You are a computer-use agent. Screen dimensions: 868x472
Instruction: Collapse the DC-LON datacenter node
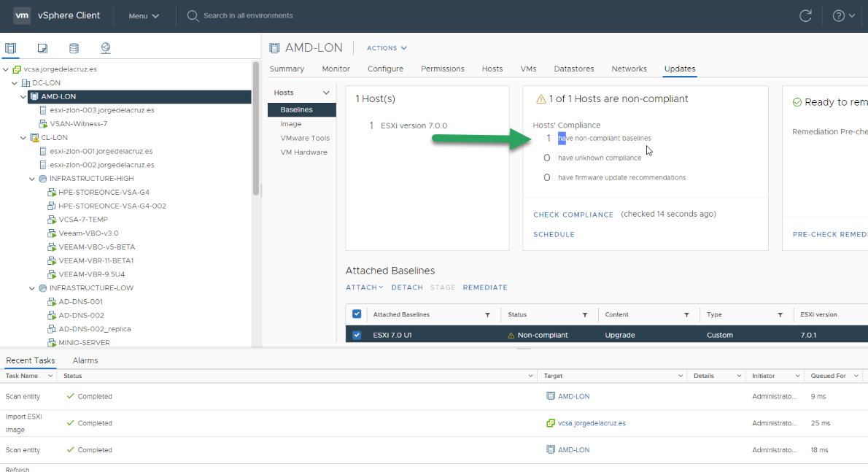(15, 83)
